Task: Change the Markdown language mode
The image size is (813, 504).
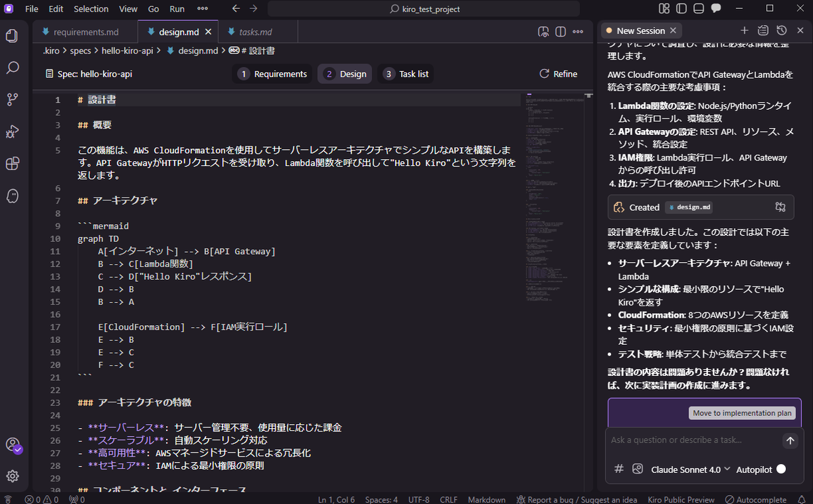Action: (x=486, y=499)
